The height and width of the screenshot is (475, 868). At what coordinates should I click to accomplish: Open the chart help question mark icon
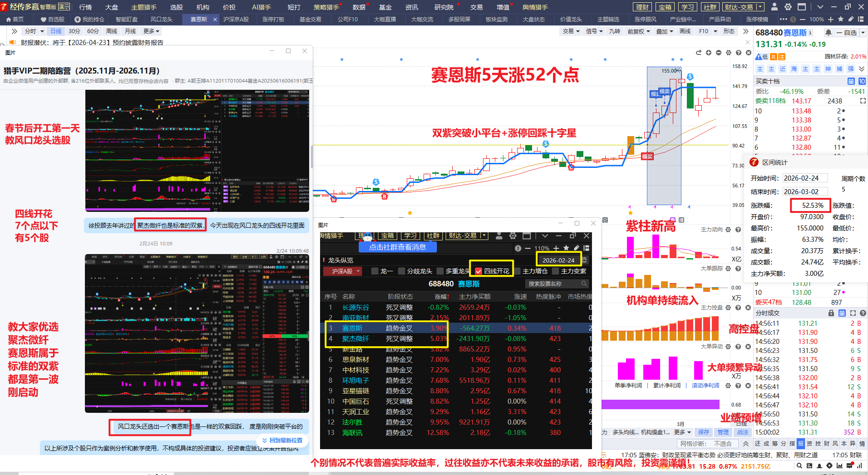point(738,53)
